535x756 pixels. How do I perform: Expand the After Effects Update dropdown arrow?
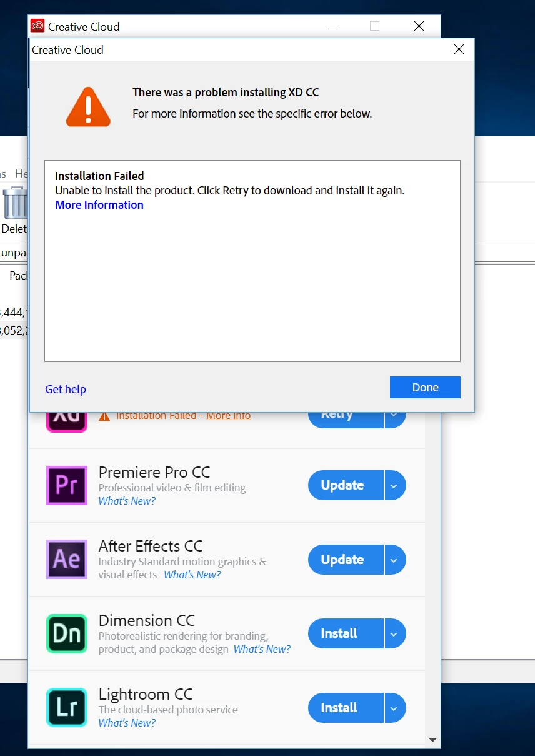(x=395, y=560)
